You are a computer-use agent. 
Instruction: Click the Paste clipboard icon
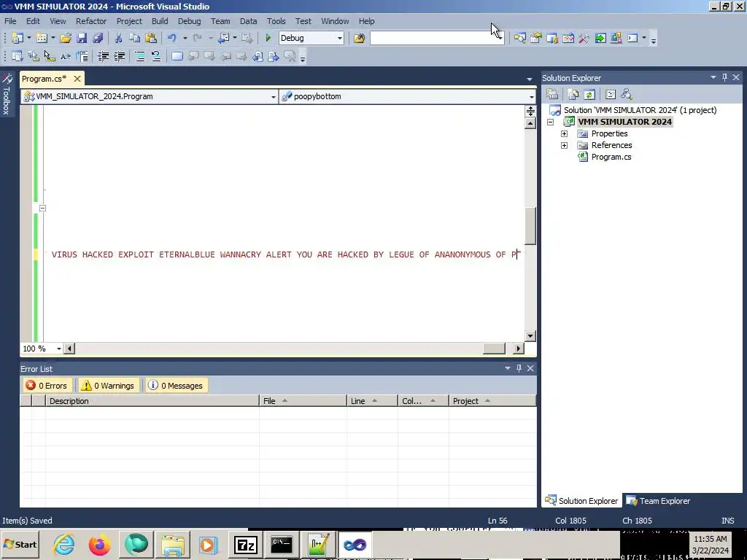[x=151, y=38]
